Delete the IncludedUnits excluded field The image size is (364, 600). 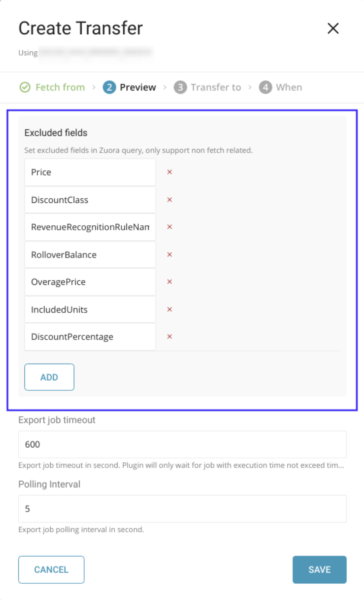(169, 309)
